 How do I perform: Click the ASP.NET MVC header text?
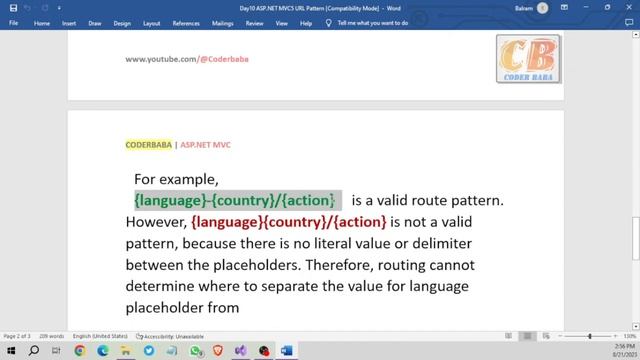click(205, 145)
